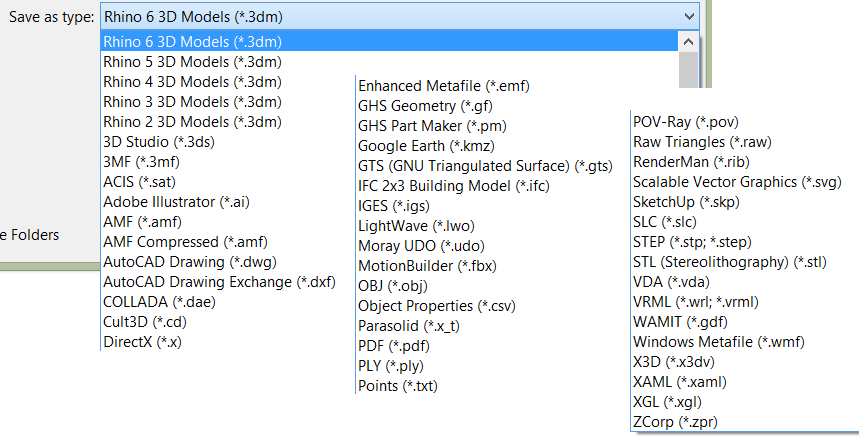Choose IGES (*.igs) format
This screenshot has height=444, width=866.
tap(393, 206)
